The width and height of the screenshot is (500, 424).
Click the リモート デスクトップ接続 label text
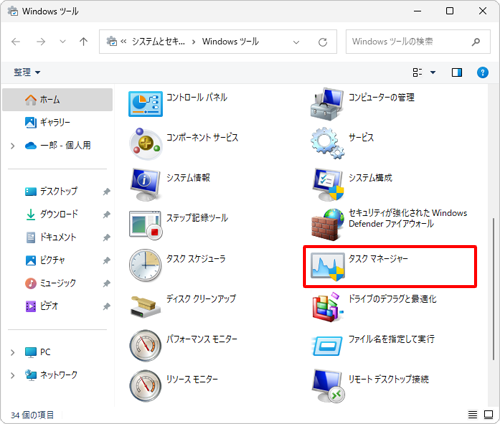point(389,379)
